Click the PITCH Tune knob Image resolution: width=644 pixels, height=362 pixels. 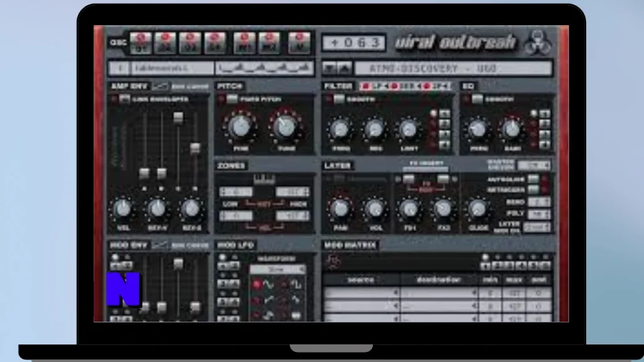[x=286, y=127]
